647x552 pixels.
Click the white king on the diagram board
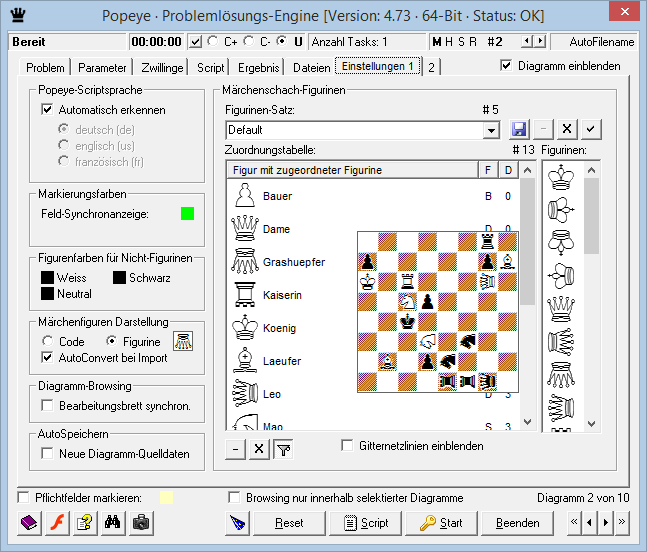tap(367, 282)
